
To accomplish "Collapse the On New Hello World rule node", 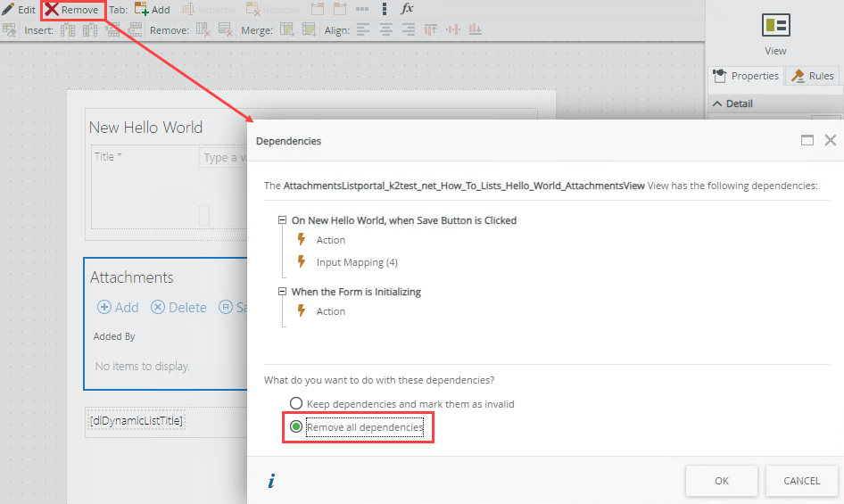I will coord(282,220).
